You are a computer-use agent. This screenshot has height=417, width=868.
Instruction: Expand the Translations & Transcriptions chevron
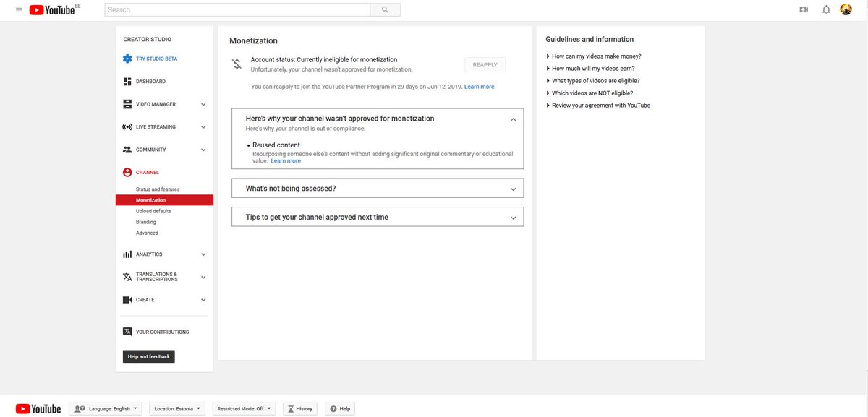(x=203, y=277)
